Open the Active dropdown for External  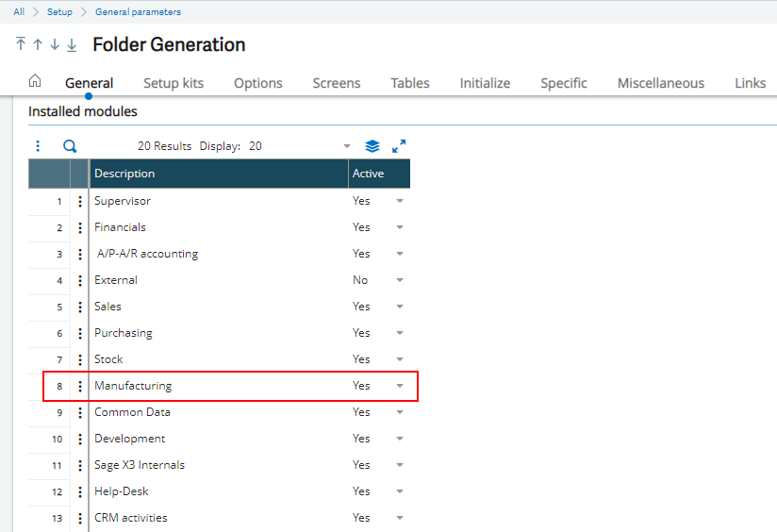coord(400,280)
